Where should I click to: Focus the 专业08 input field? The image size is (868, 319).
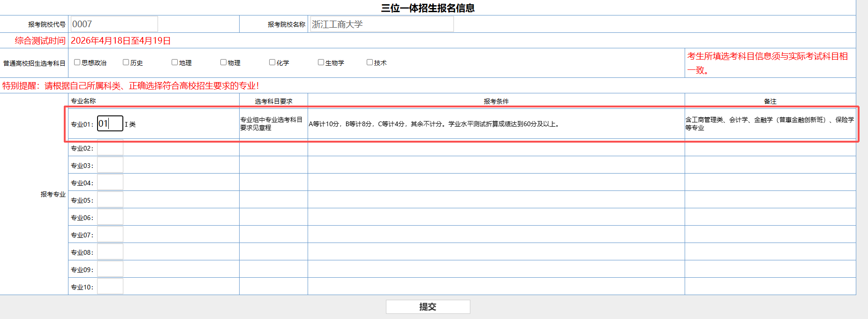[110, 252]
